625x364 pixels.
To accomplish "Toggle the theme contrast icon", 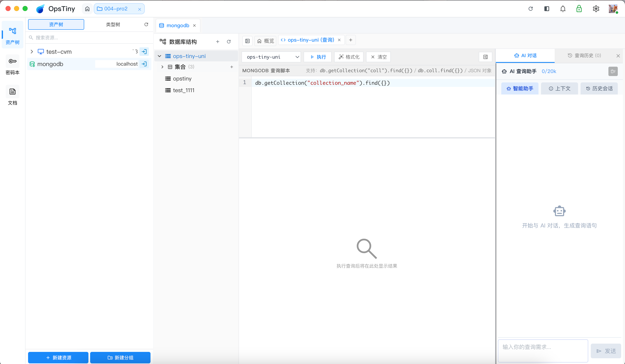I will click(x=547, y=9).
